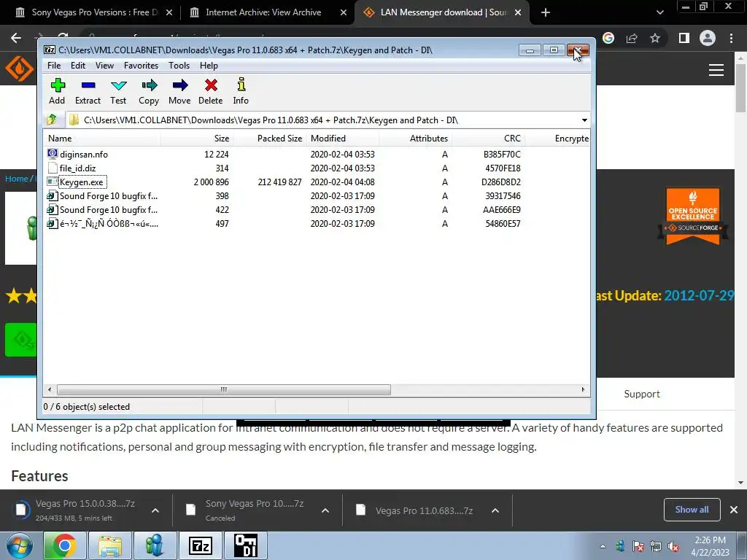Open the Favorites menu

click(141, 65)
